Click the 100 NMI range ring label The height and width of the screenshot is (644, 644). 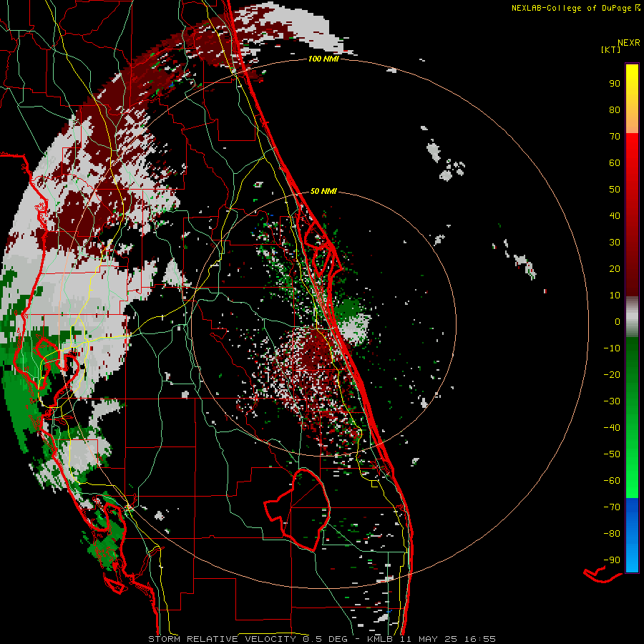323,59
